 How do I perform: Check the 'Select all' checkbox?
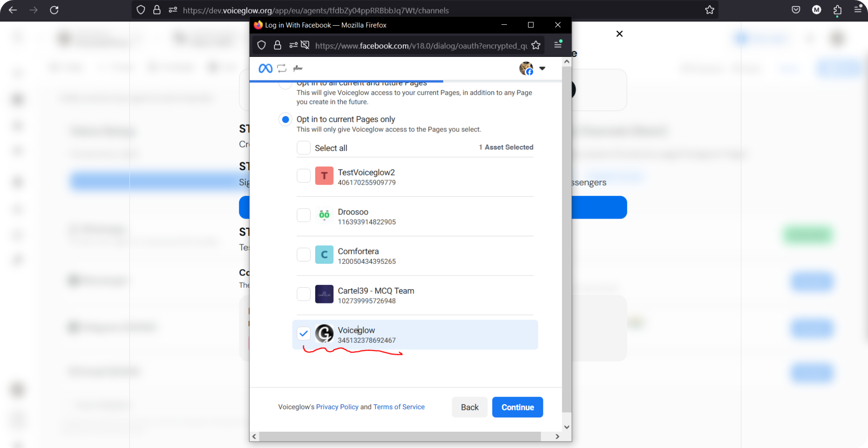(304, 148)
